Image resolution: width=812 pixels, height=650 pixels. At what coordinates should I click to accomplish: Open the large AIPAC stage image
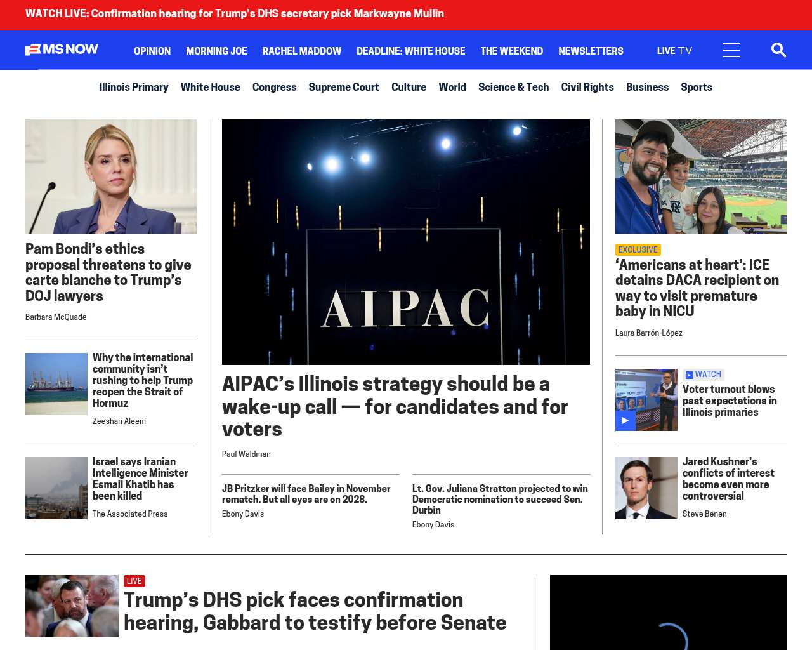(406, 242)
